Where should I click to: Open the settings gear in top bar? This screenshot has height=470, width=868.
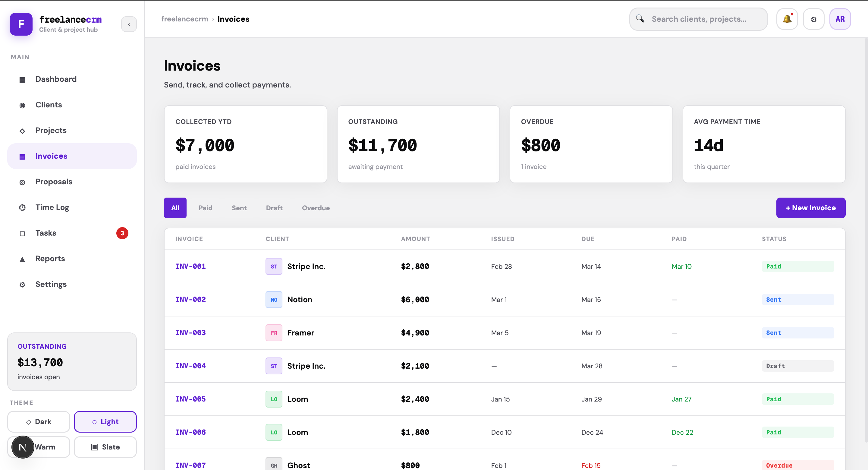point(814,19)
